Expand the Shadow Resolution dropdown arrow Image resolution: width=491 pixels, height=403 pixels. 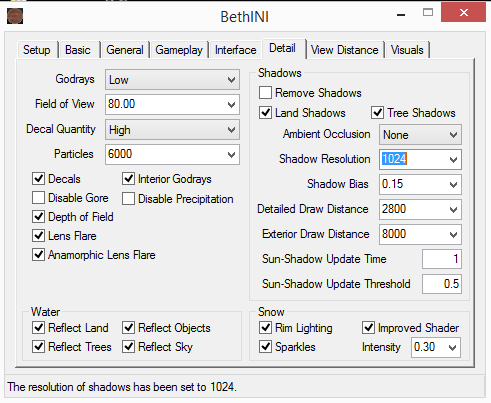[453, 160]
